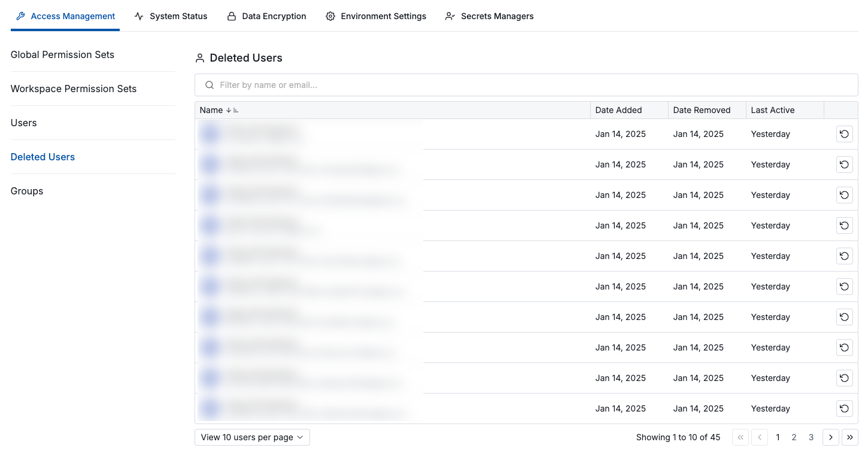Restore the third deleted user row

844,195
